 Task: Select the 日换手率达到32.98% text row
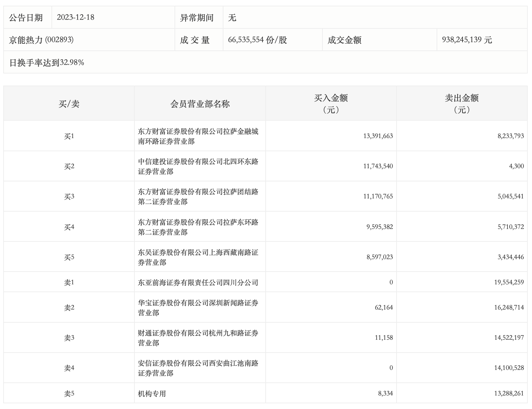[x=46, y=62]
